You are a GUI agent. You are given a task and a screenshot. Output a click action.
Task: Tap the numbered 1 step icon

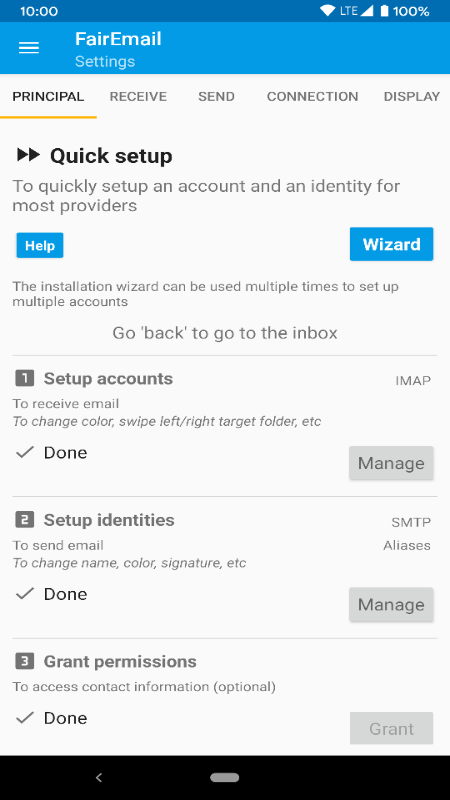[24, 379]
